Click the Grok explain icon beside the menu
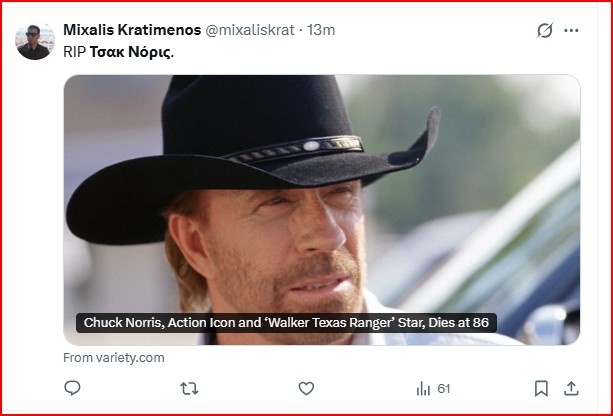Image resolution: width=613 pixels, height=416 pixels. pyautogui.click(x=545, y=30)
